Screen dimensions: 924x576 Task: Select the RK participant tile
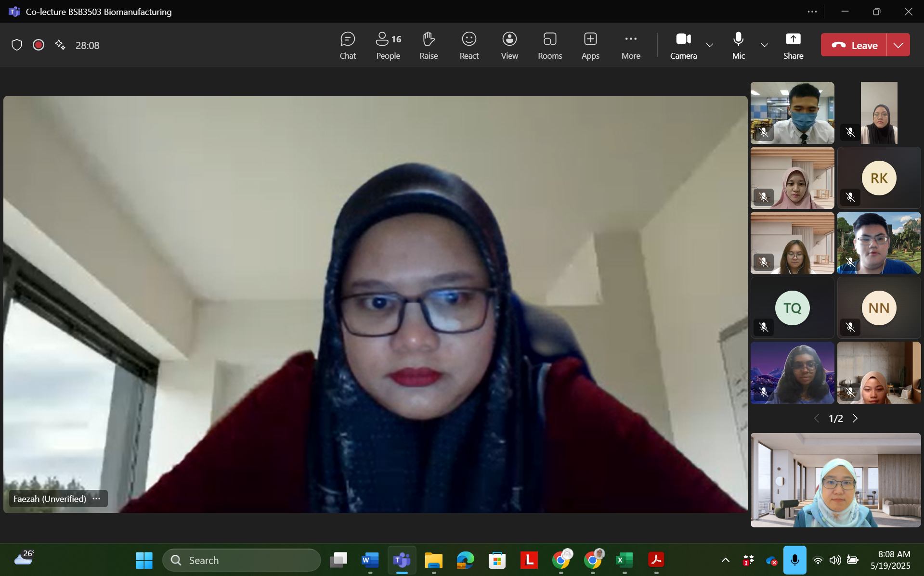pos(879,178)
